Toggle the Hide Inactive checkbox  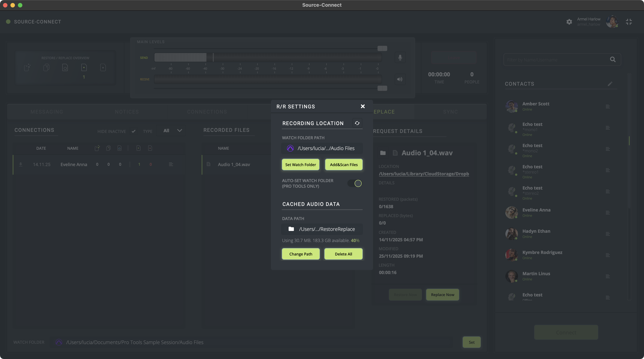pyautogui.click(x=133, y=131)
